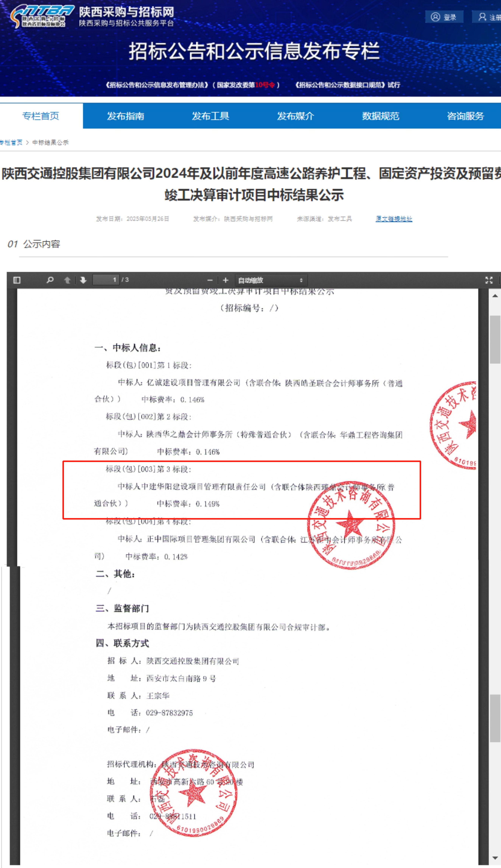
Task: Switch PDF to presentation fullscreen mode
Action: coord(489,280)
